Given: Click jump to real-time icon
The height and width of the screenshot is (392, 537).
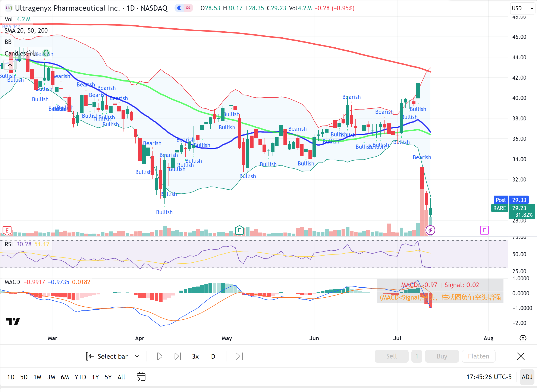Looking at the screenshot, I should (239, 356).
